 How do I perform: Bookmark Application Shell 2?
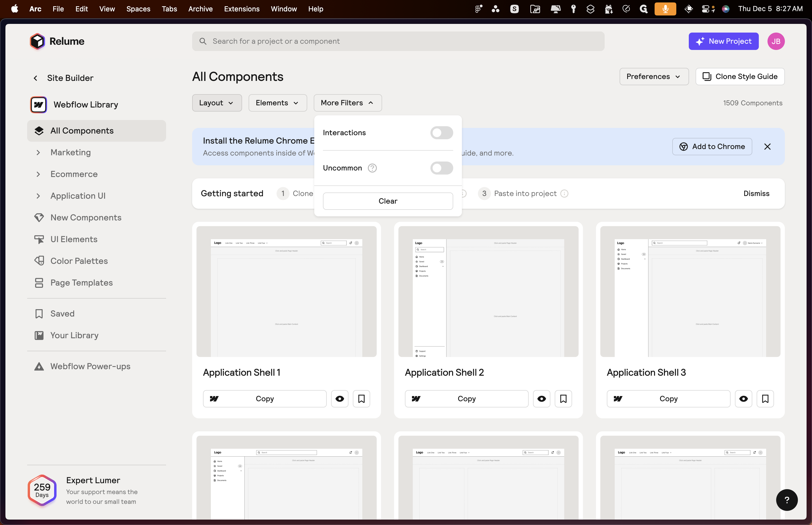coord(563,399)
